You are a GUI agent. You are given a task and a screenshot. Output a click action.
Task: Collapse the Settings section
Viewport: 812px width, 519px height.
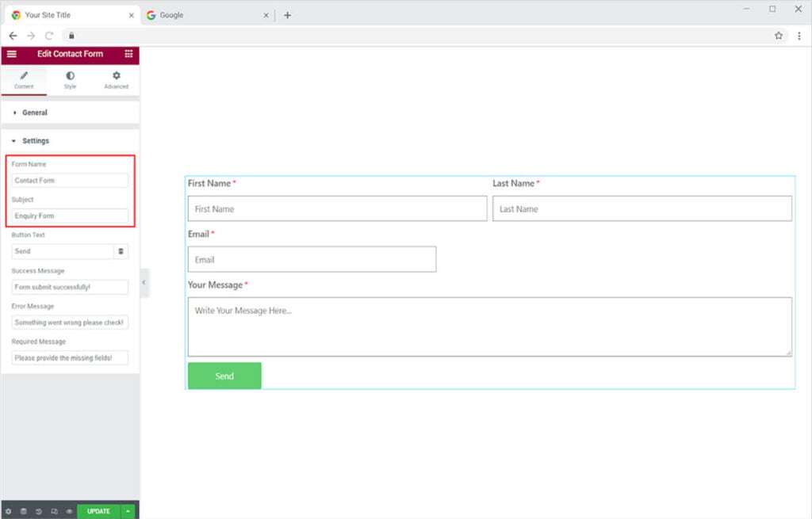click(x=35, y=141)
